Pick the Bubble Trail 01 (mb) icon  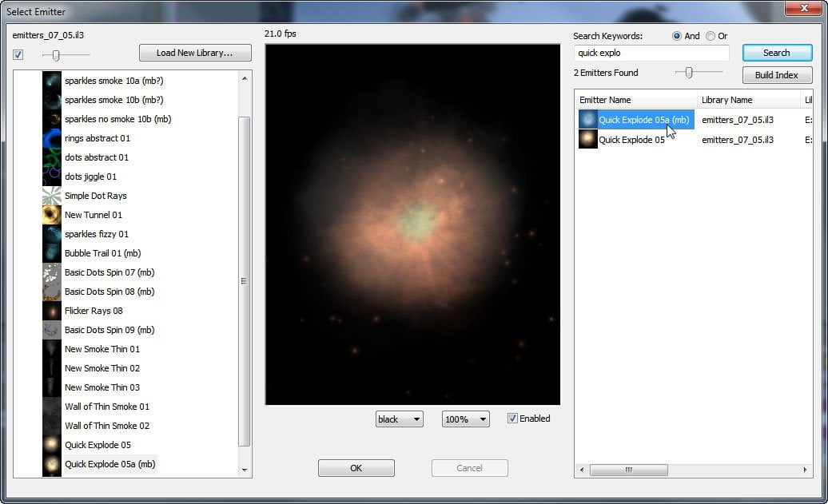click(x=52, y=253)
